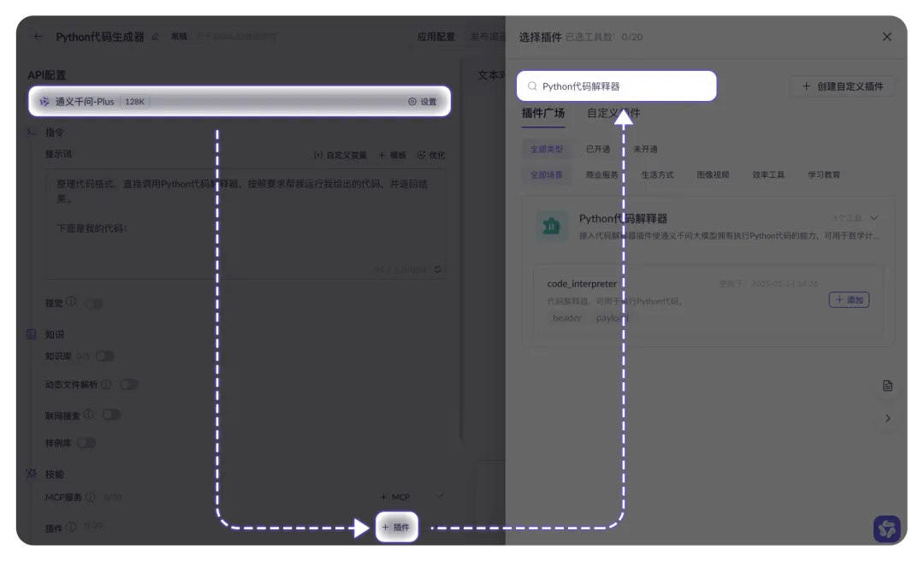The height and width of the screenshot is (561, 924).
Task: Select the 全部场景 filter
Action: [x=547, y=175]
